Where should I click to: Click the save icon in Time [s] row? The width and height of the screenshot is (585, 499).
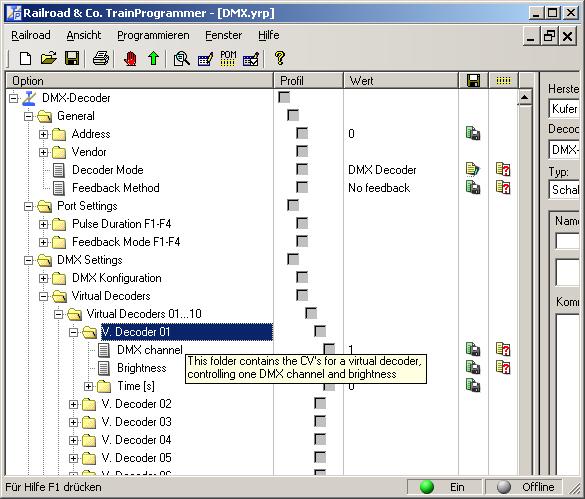click(x=473, y=385)
